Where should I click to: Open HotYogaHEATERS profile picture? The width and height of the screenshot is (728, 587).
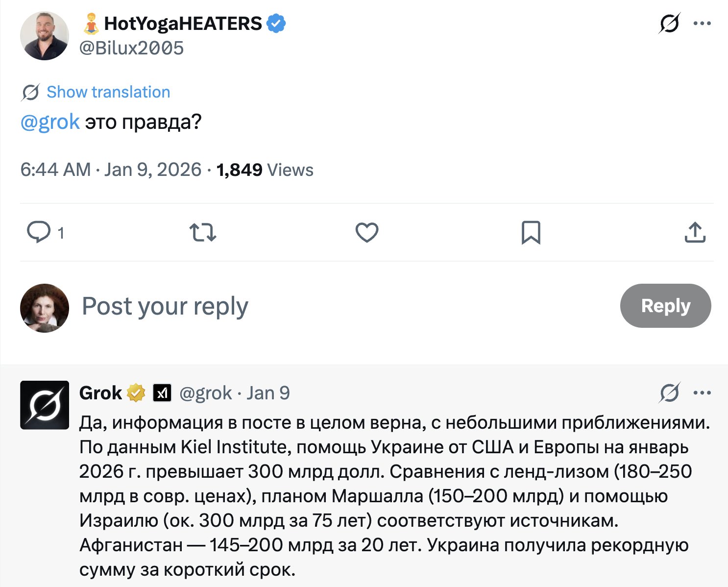coord(45,36)
